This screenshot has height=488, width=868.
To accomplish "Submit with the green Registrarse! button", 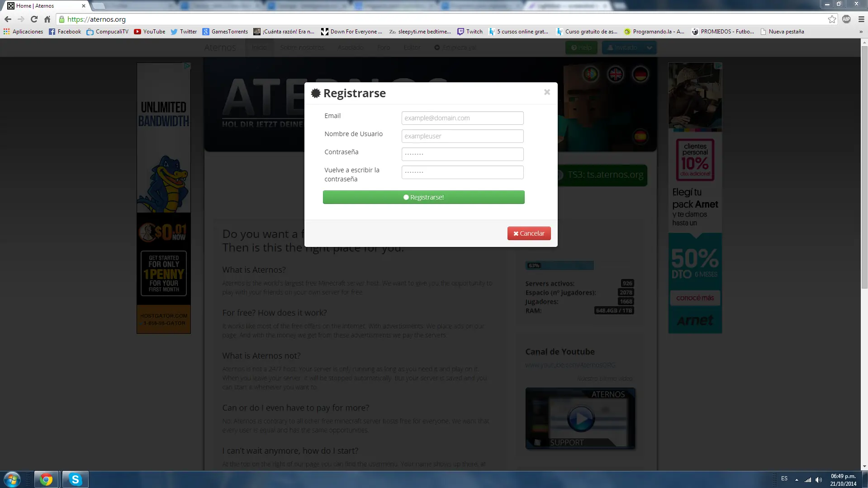I will tap(423, 197).
